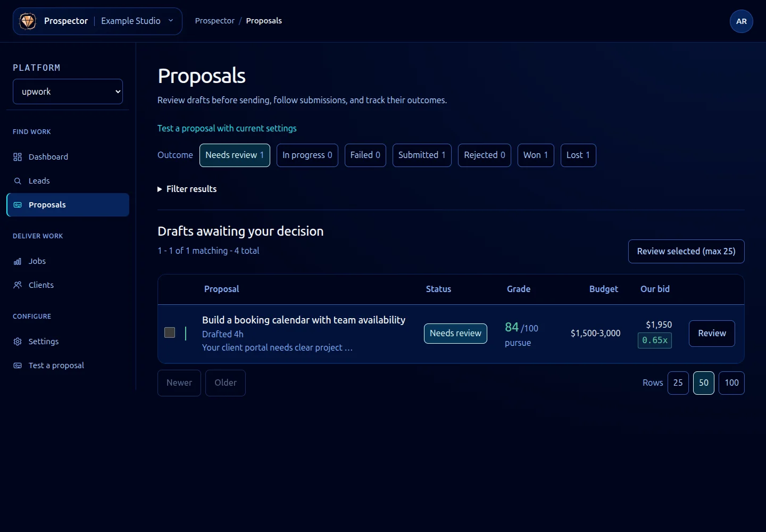Open Clients in the sidebar
766x532 pixels.
click(x=68, y=285)
